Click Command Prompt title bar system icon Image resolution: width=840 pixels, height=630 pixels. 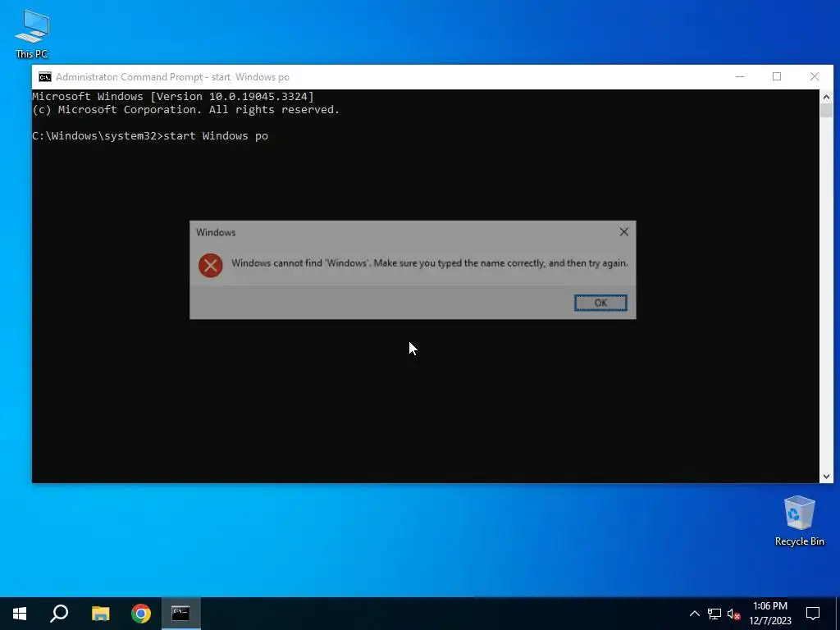point(45,77)
